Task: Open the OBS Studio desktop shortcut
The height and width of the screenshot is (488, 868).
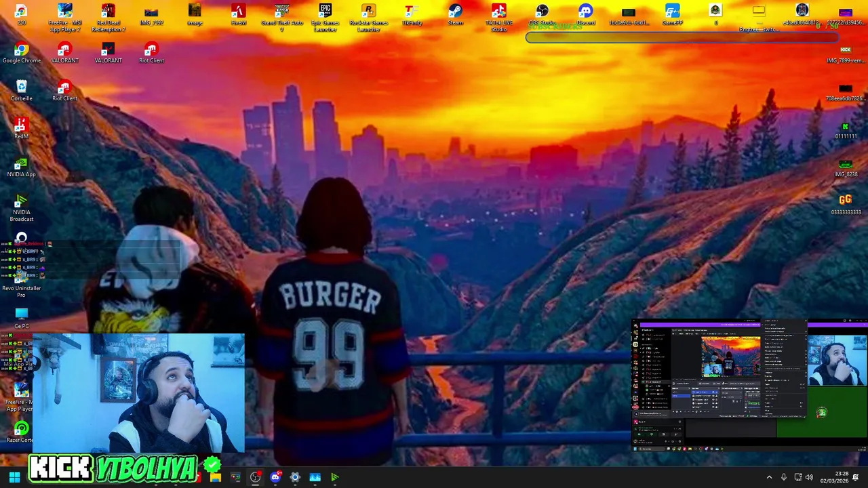Action: click(x=542, y=15)
